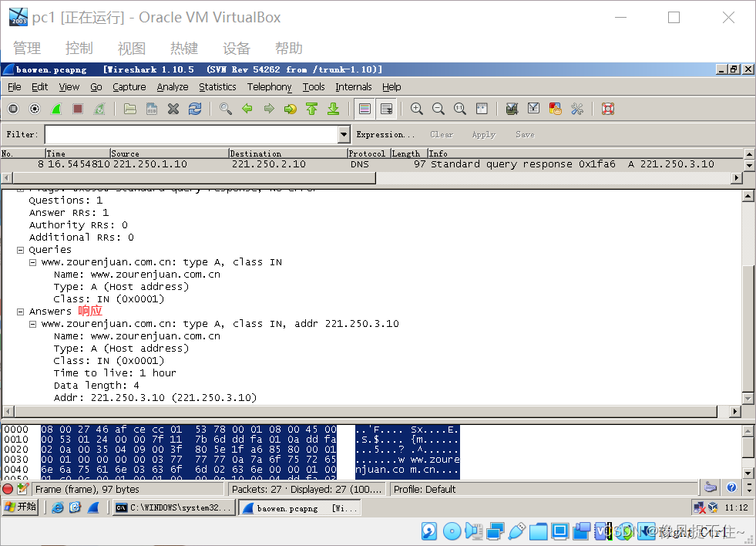Click the VirtualBox optical disk status icon
The width and height of the screenshot is (756, 546).
click(452, 531)
